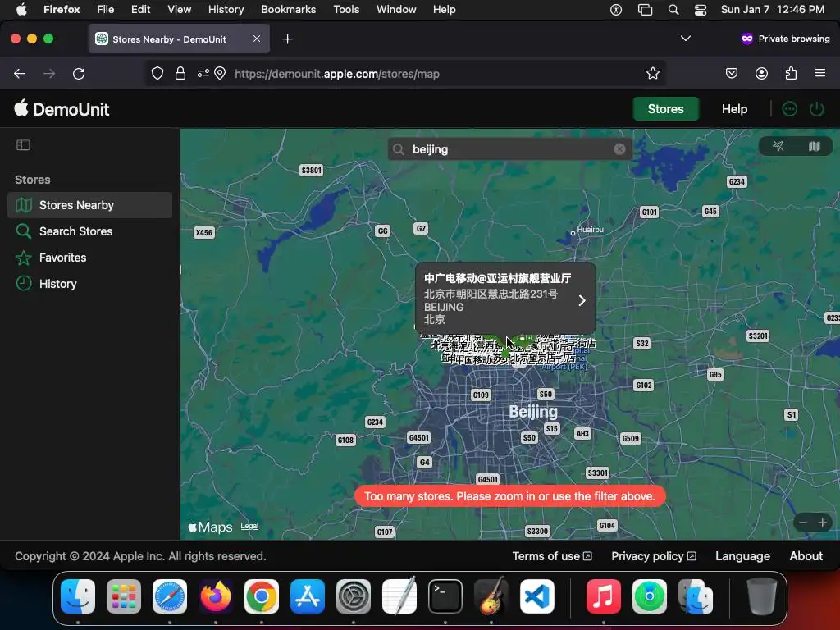This screenshot has height=630, width=840.
Task: Open the Firefox hamburger menu
Action: 819,73
